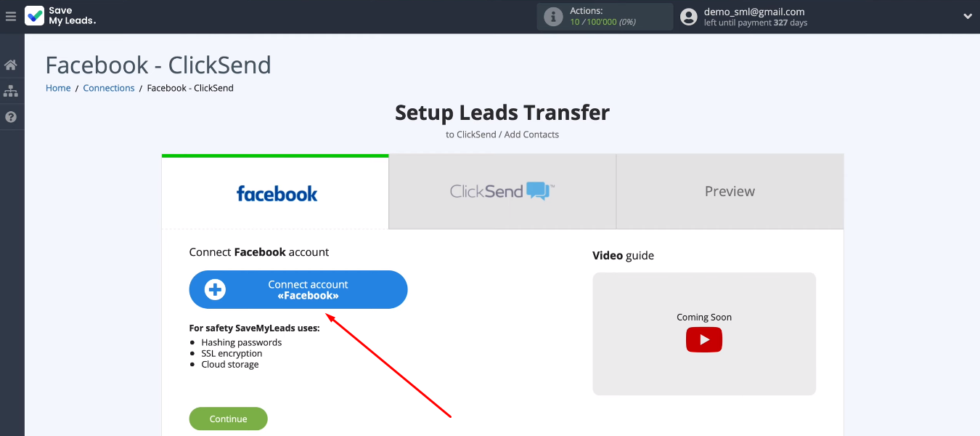This screenshot has width=980, height=436.
Task: Click 'left until payment 327 days' text
Action: click(756, 23)
